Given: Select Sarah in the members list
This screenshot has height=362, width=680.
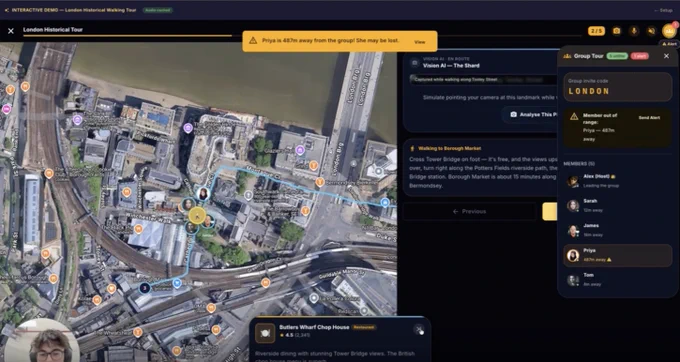Looking at the screenshot, I should click(617, 205).
